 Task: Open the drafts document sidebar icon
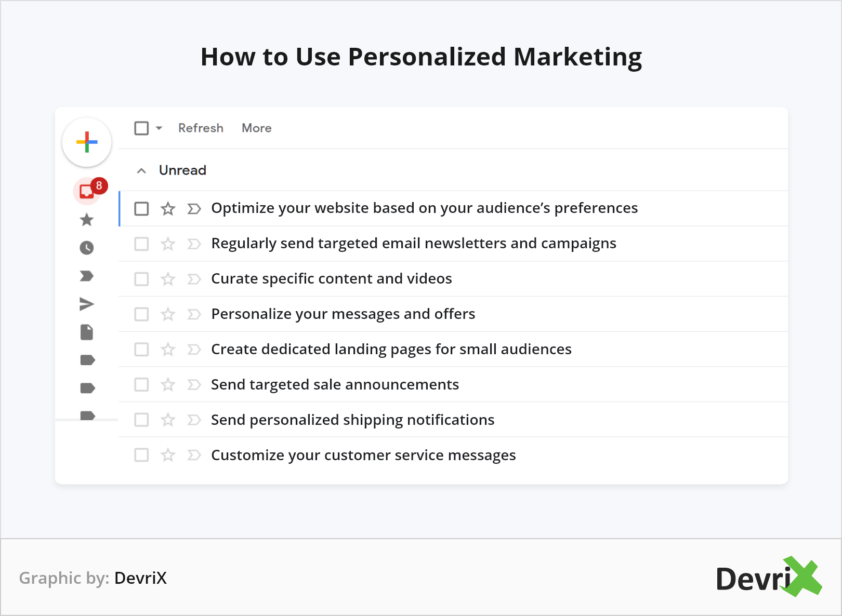pos(87,332)
